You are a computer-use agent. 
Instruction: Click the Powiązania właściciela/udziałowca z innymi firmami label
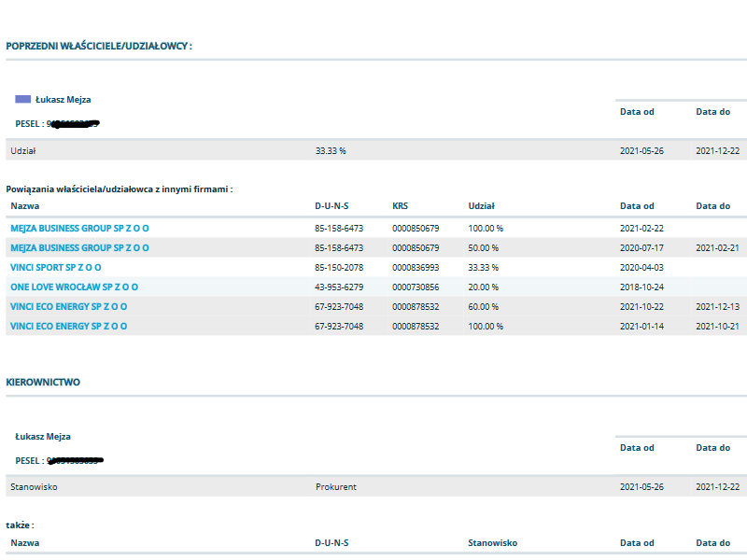tap(120, 189)
